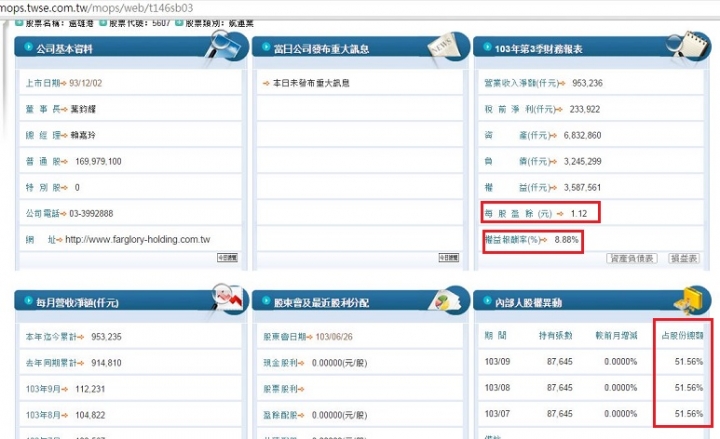720x439 pixels.
Task: Click the year-to-date revenue 953,235
Action: pos(107,337)
